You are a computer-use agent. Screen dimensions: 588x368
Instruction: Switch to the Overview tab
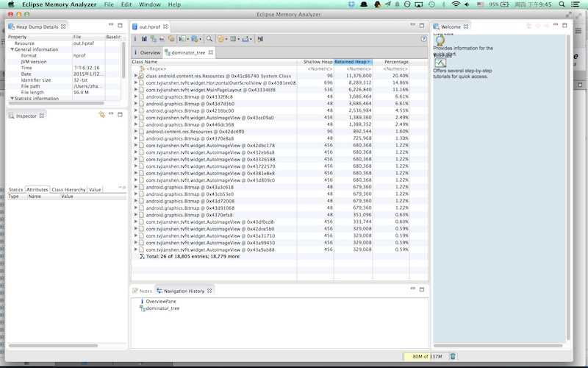point(146,52)
